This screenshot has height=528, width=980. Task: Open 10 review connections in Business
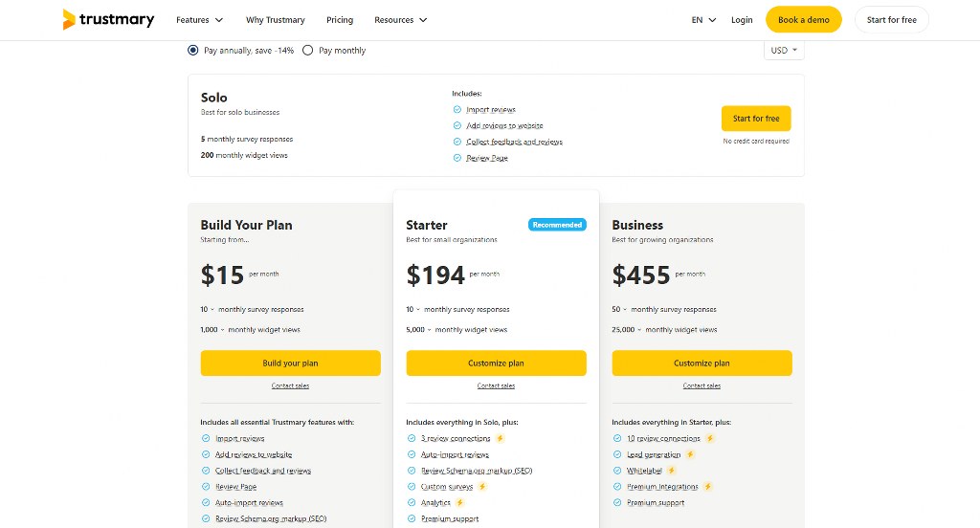pos(664,439)
